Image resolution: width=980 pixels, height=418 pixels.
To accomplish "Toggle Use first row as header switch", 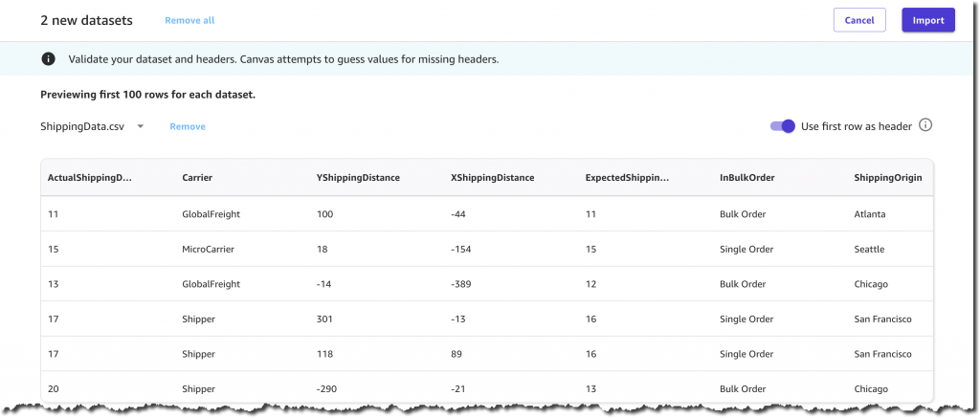I will coord(782,125).
